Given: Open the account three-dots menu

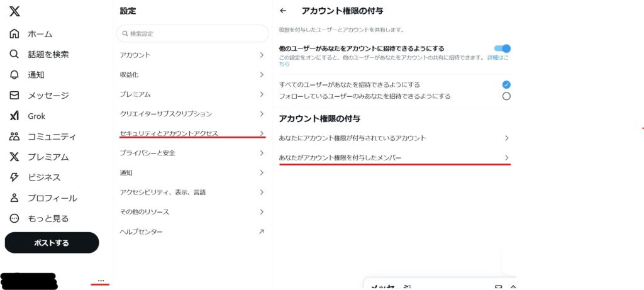Looking at the screenshot, I should click(x=101, y=280).
